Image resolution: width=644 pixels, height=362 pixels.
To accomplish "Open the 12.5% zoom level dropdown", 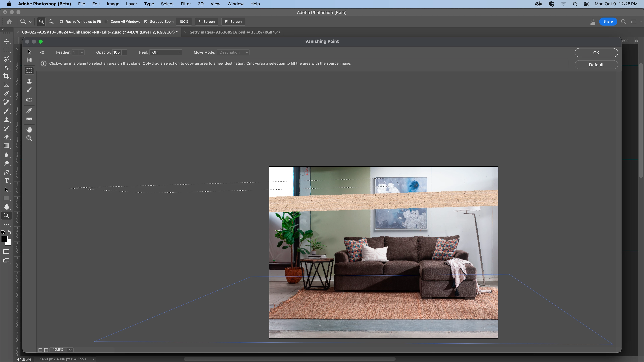I will pyautogui.click(x=70, y=350).
